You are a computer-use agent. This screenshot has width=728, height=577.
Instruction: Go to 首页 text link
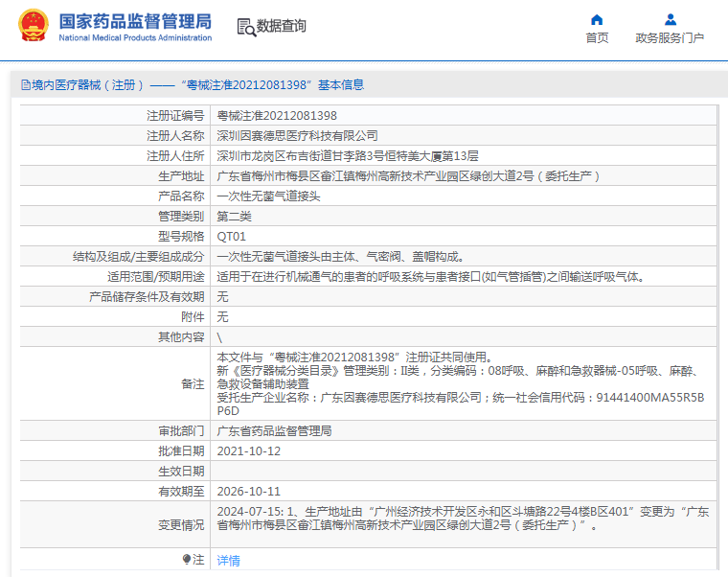tap(597, 37)
